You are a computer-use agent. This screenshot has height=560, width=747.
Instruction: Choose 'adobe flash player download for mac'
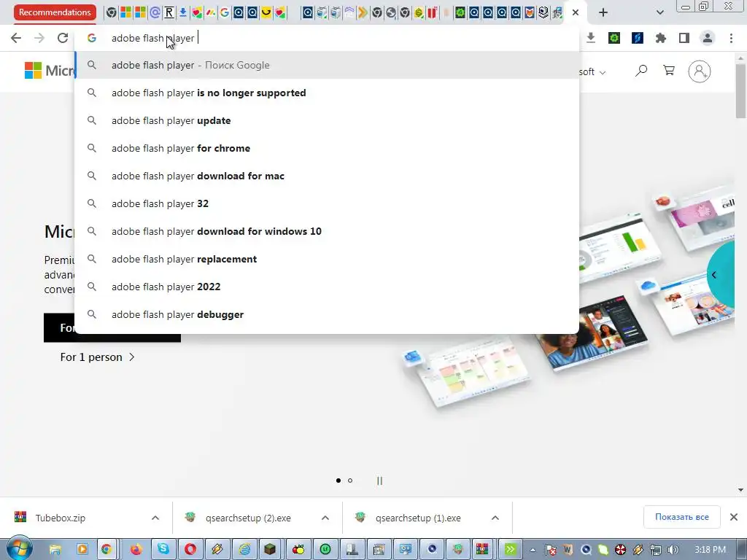(x=327, y=176)
